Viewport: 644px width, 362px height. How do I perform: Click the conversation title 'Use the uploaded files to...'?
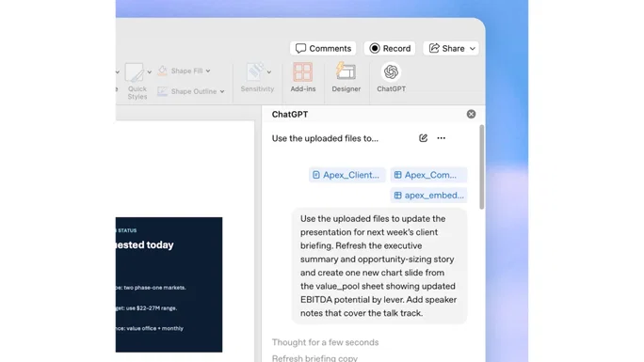[325, 138]
